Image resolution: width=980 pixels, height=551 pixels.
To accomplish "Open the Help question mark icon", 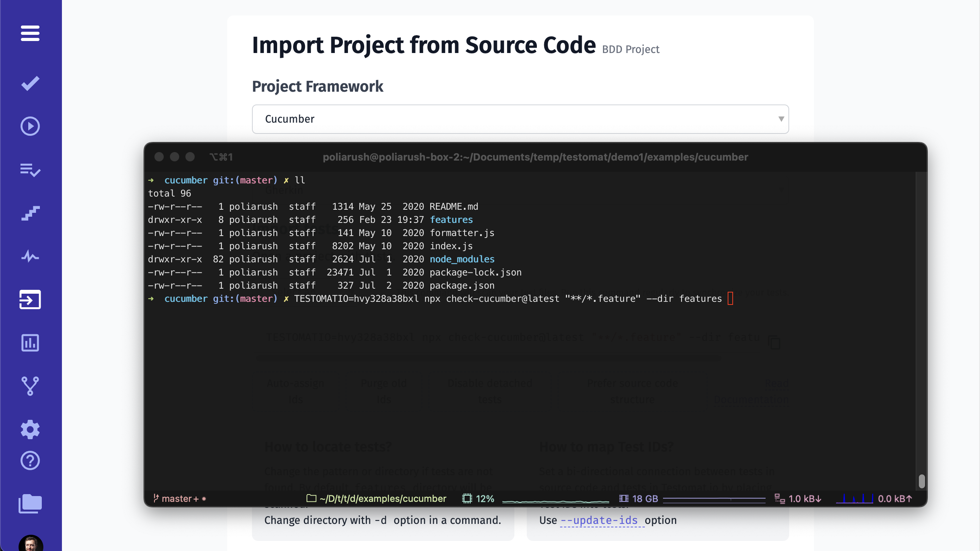I will tap(30, 460).
